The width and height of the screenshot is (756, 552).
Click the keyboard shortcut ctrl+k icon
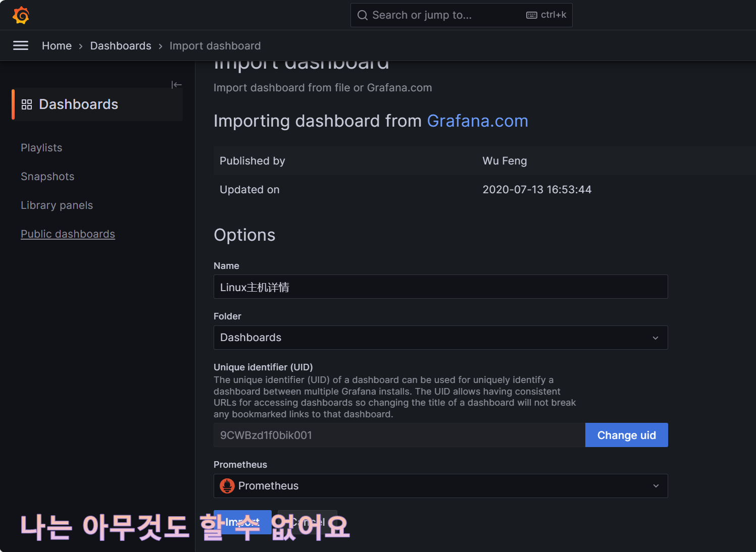531,15
